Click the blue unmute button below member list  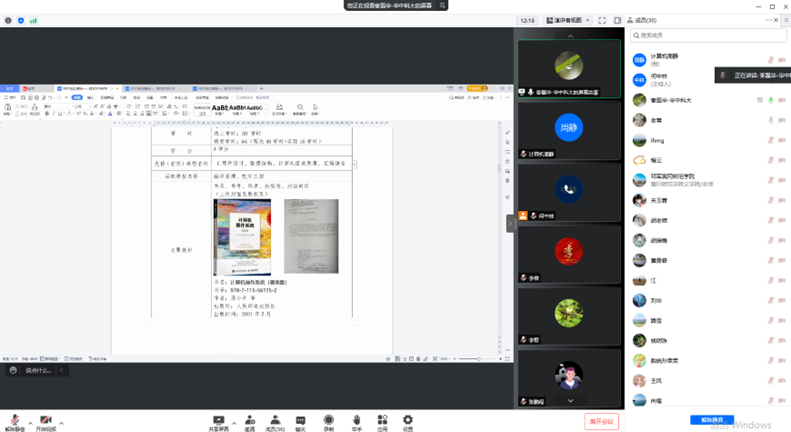(711, 420)
